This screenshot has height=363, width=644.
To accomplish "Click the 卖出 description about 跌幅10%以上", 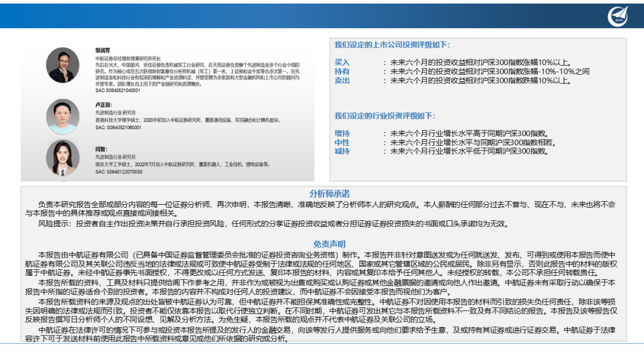I will tap(481, 81).
